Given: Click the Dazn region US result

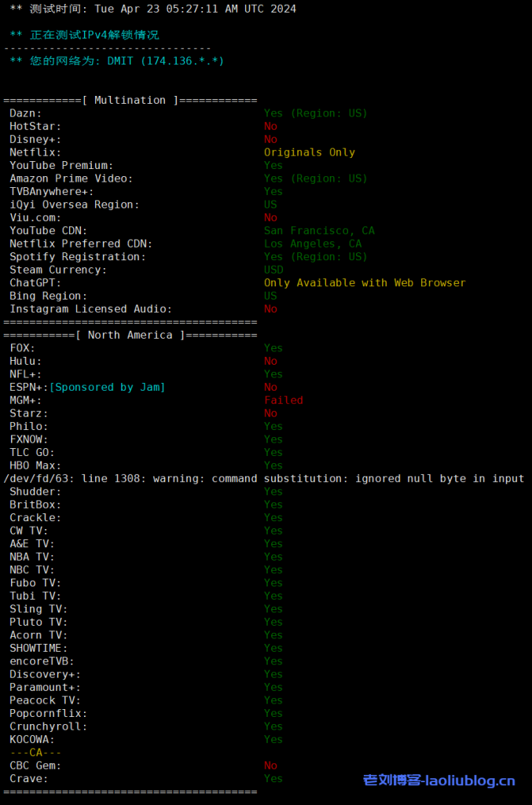Looking at the screenshot, I should pos(315,113).
